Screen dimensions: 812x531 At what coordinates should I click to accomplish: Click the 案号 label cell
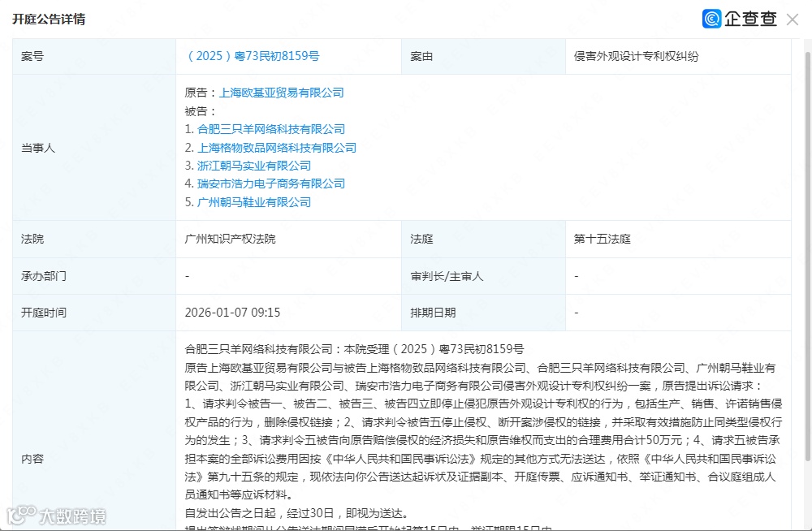point(94,57)
